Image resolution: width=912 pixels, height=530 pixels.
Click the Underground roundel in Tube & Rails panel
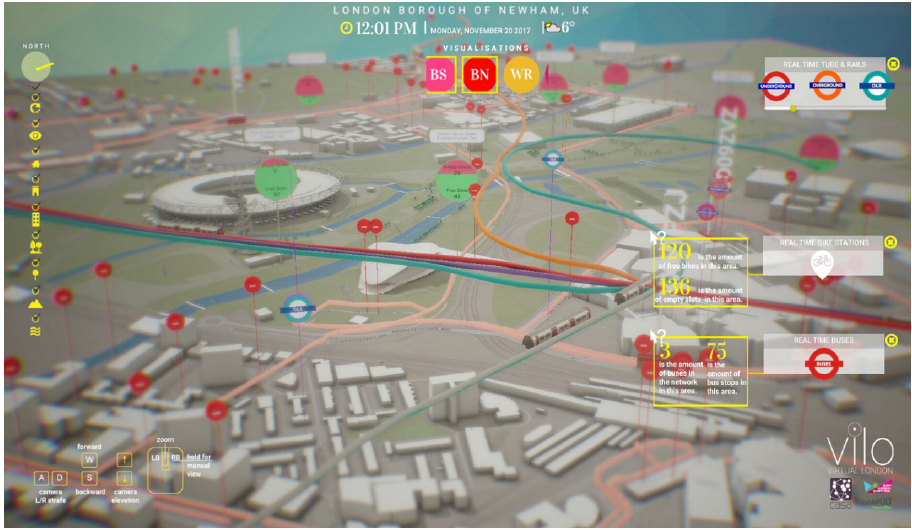[776, 86]
